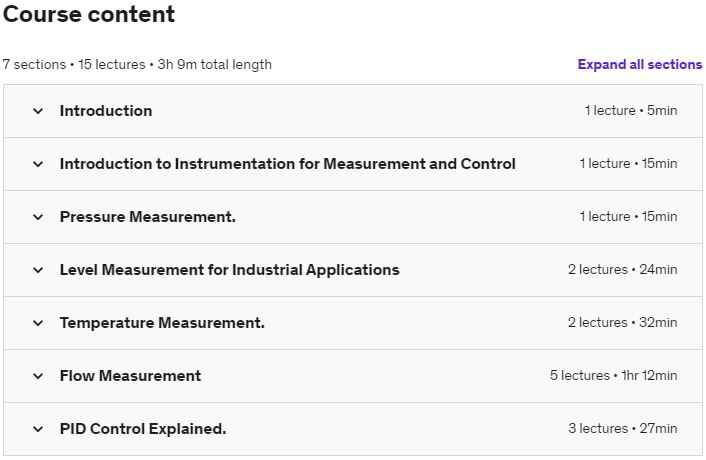This screenshot has width=706, height=460.
Task: Click the chevron arrow beside Level Measurement
Action: [38, 270]
